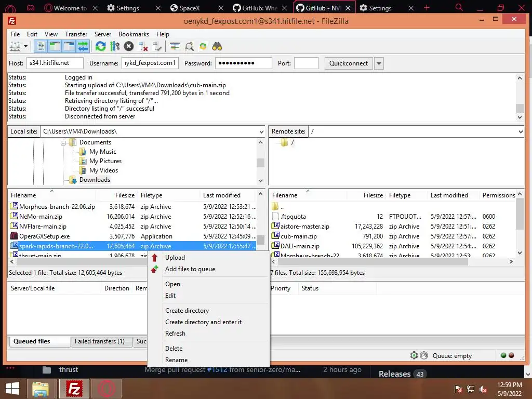532x399 pixels.
Task: Search for files with the binoculars icon
Action: pos(217,46)
